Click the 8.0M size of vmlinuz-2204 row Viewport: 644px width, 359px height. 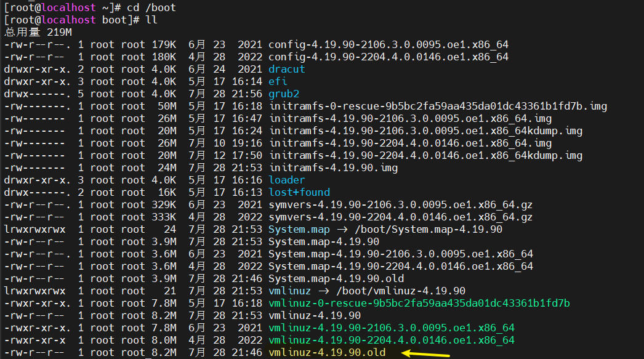pos(164,340)
